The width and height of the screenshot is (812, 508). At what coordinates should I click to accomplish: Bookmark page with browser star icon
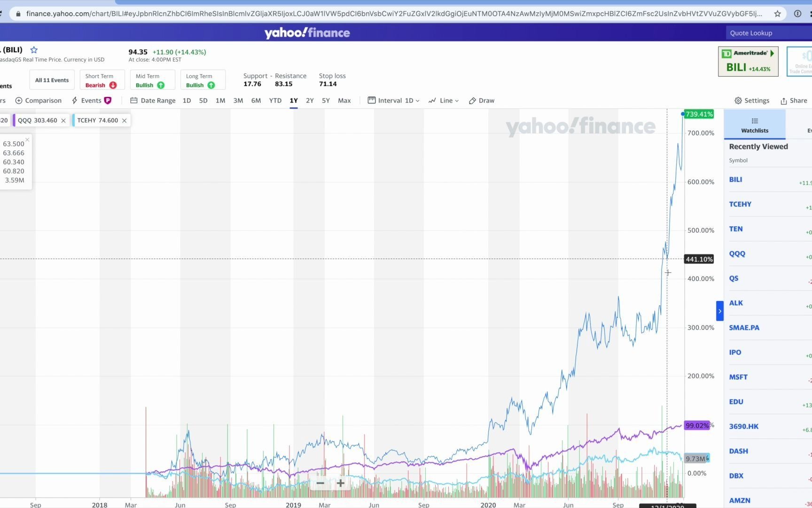point(778,14)
